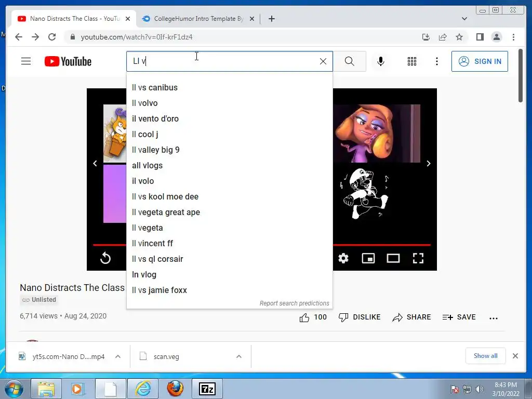Show previous end-screen suggestions arrow
532x399 pixels.
(95, 164)
